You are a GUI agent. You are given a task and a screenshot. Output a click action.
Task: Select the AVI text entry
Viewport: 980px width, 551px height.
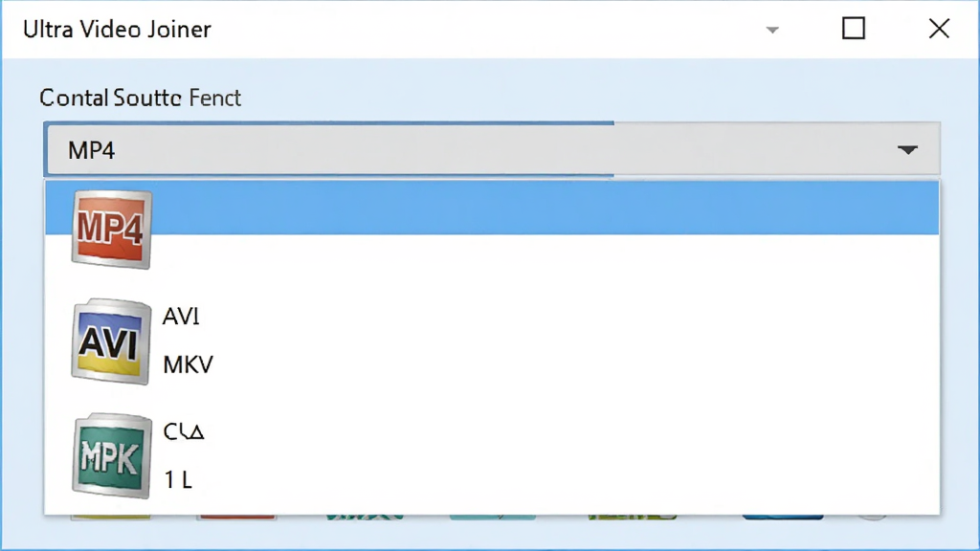(181, 317)
